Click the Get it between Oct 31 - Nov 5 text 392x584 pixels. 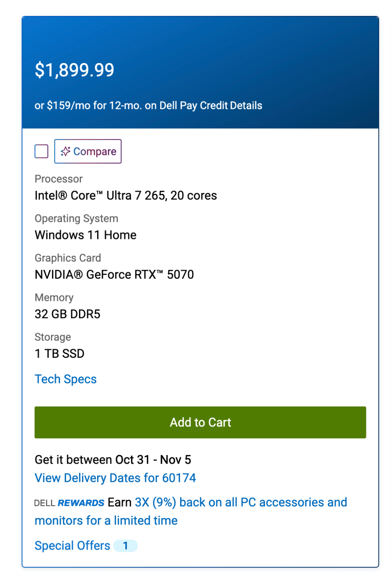[x=113, y=460]
